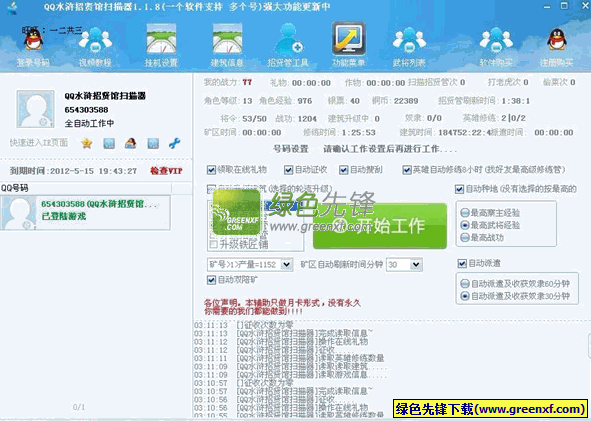Viewport: 591px width, 421px height.
Task: Click the log scrollbar at right edge
Action: [x=589, y=345]
